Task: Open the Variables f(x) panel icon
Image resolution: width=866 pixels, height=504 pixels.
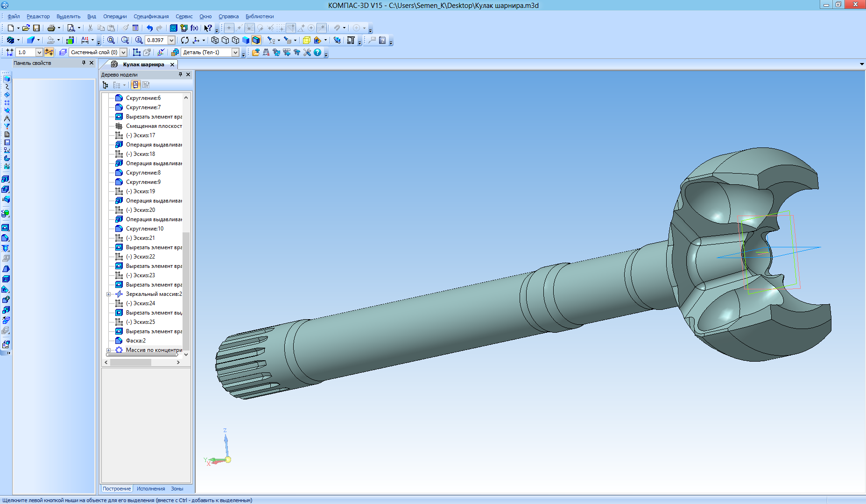Action: [x=194, y=28]
